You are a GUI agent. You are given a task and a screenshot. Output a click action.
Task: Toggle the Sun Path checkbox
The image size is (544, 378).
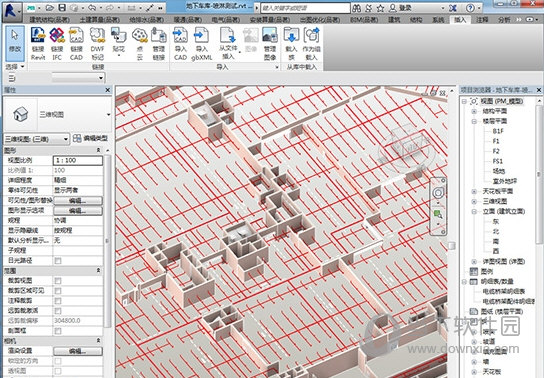[x=58, y=260]
